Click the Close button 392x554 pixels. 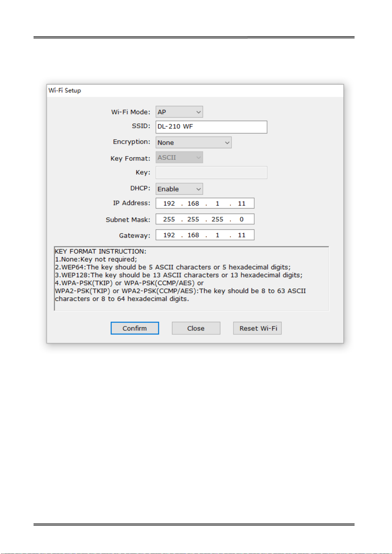196,328
